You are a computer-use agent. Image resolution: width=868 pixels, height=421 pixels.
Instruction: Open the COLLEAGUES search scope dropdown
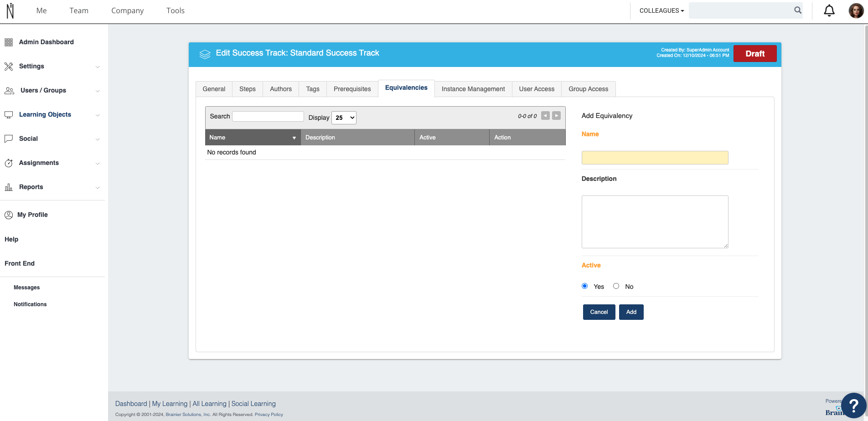click(661, 10)
